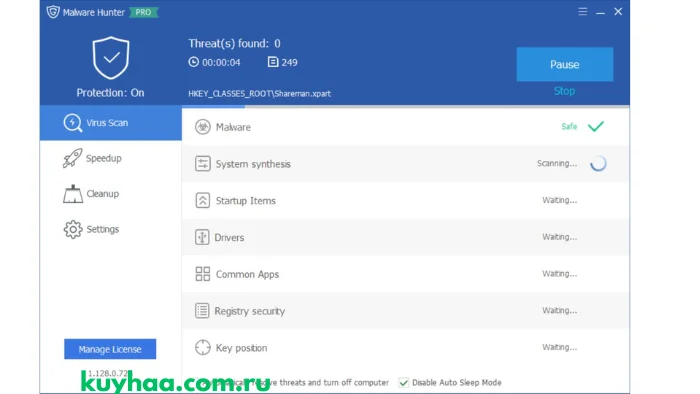Viewport: 700px width, 394px height.
Task: Click the Scanning... status for System synthesis
Action: (557, 163)
